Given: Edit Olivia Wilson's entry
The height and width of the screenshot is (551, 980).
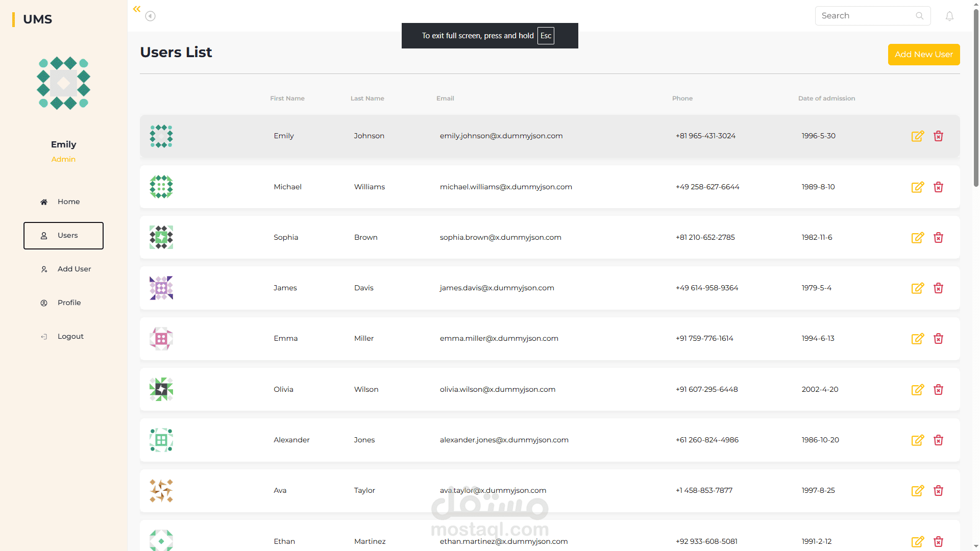Looking at the screenshot, I should (917, 390).
